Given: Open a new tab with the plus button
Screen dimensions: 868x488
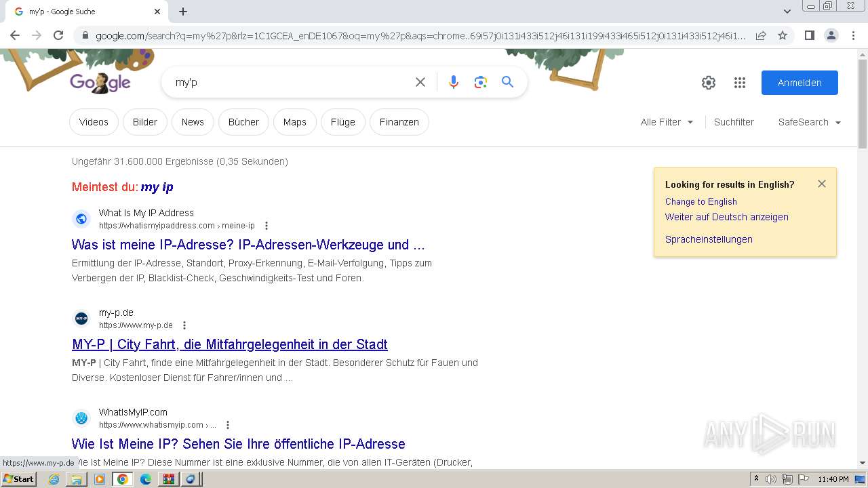Looking at the screenshot, I should point(183,12).
